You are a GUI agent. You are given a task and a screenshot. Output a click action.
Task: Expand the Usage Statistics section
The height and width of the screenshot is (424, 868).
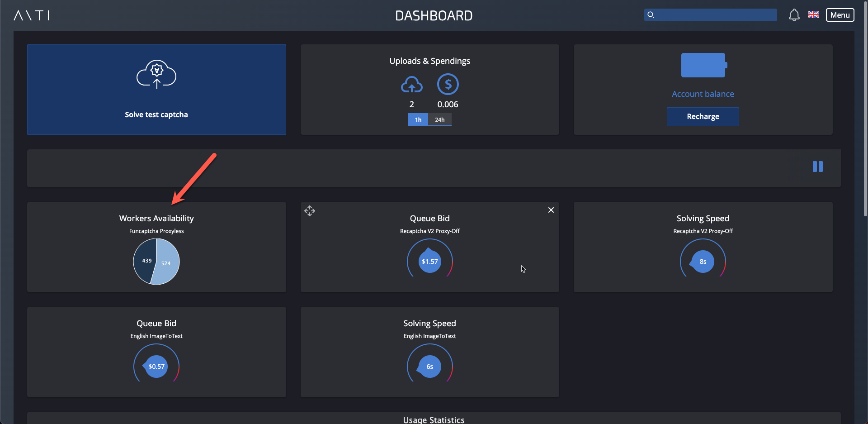pos(434,419)
